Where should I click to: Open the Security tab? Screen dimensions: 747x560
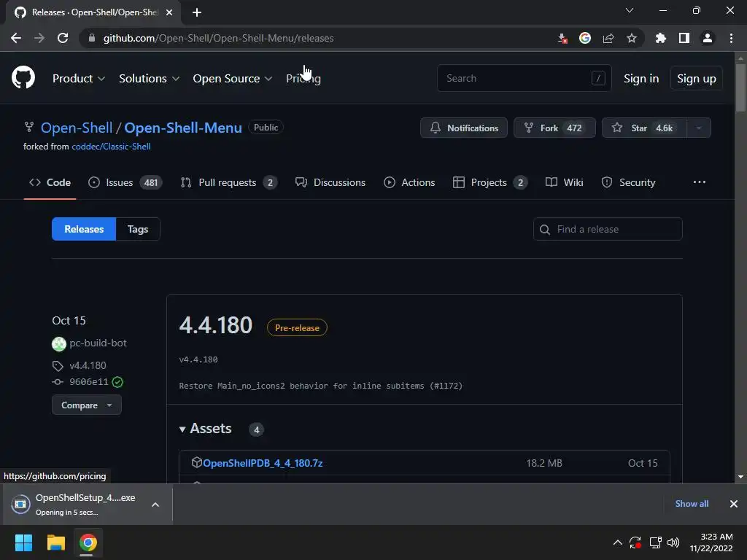(x=628, y=182)
